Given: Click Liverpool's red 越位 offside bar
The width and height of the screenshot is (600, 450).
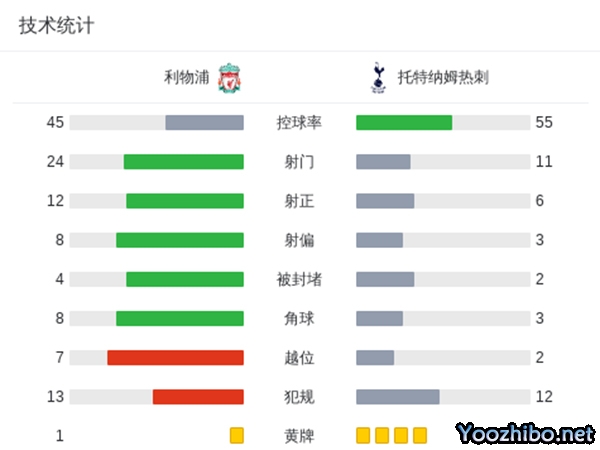Looking at the screenshot, I should 175,357.
